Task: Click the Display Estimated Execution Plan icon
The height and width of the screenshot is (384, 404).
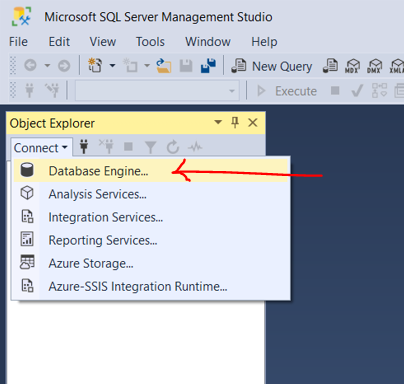Action: [x=379, y=90]
